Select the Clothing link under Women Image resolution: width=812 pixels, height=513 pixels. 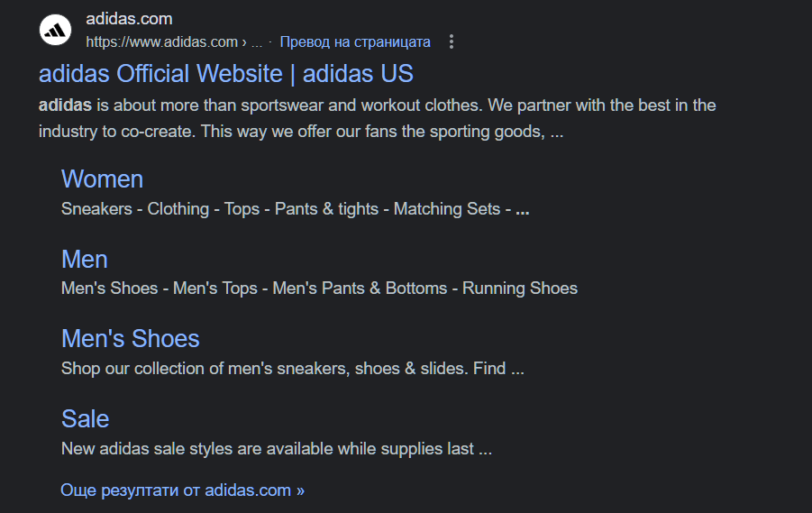(x=178, y=209)
